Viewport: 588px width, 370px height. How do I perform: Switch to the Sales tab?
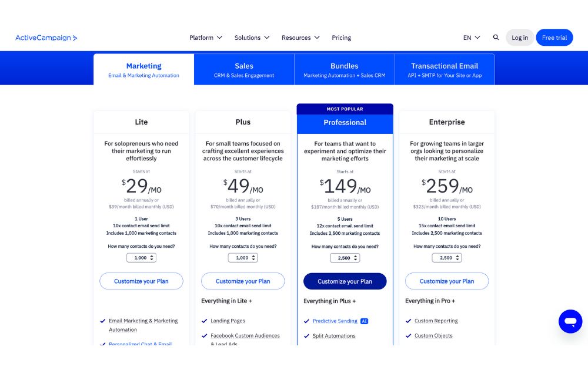pos(244,70)
